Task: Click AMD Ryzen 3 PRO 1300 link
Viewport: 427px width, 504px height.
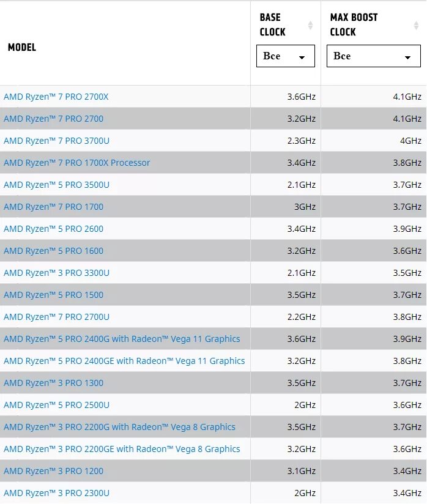Action: coord(53,383)
